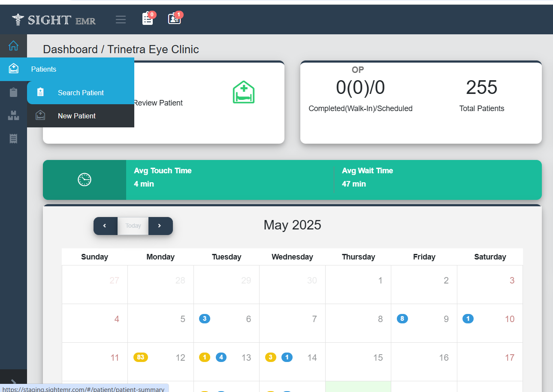Open the task list icon with badge 0
Screen dimensions: 553x392
(148, 19)
